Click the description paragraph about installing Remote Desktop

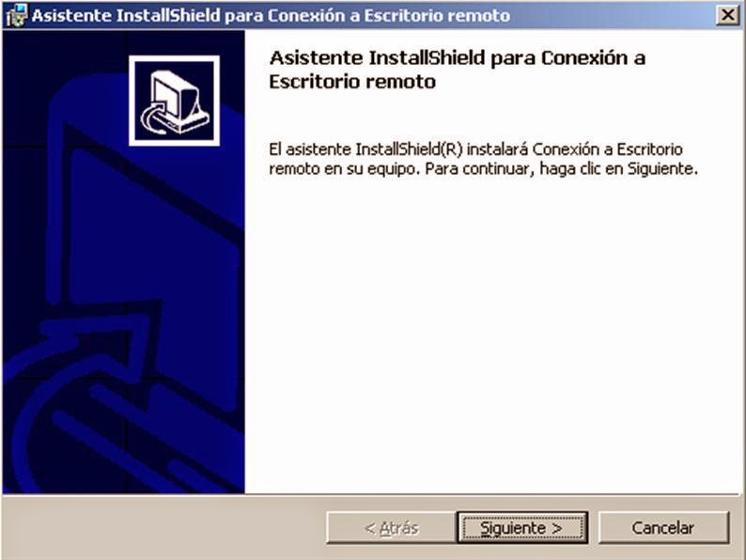click(483, 159)
